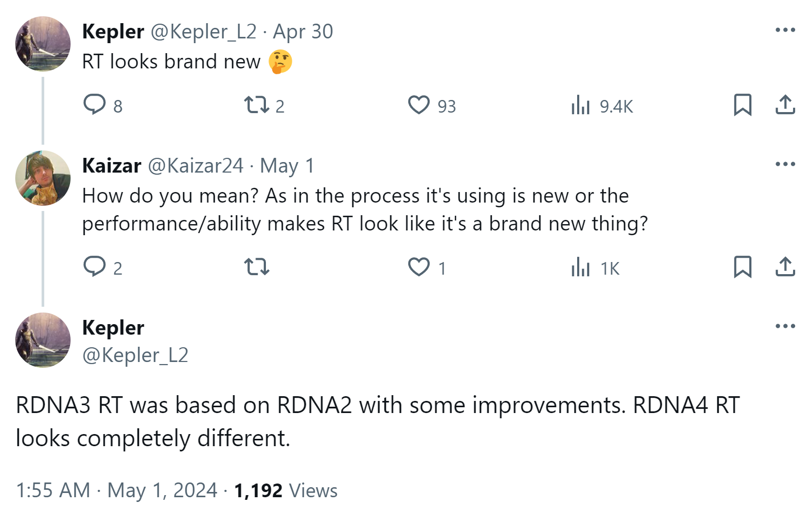Image resolution: width=812 pixels, height=513 pixels.
Task: Repost Kaizar's May 1 tweet
Action: [257, 267]
